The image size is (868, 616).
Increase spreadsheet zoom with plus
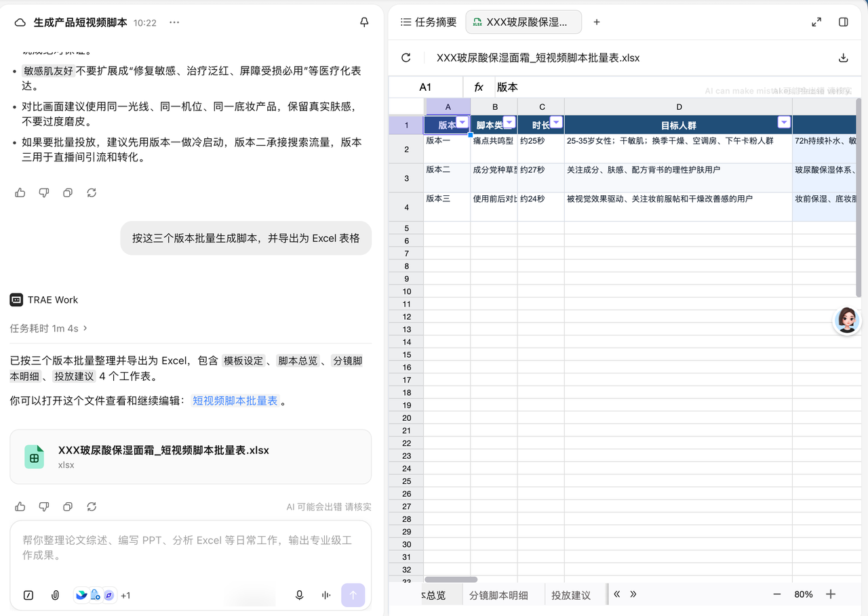[x=831, y=594]
